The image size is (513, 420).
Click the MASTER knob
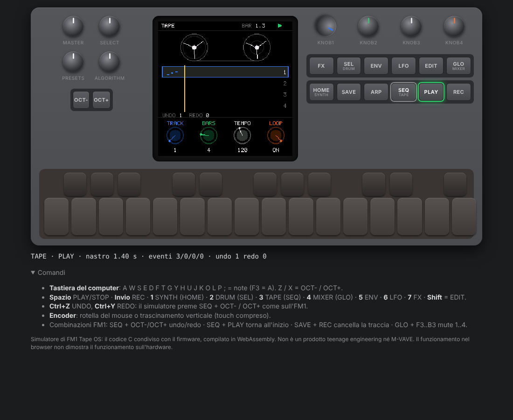pyautogui.click(x=73, y=26)
